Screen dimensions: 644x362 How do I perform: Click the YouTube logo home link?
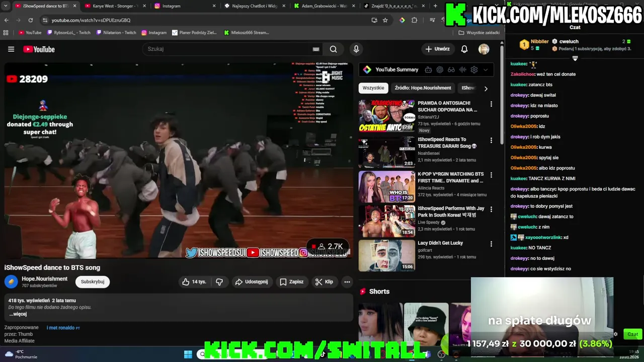[39, 49]
